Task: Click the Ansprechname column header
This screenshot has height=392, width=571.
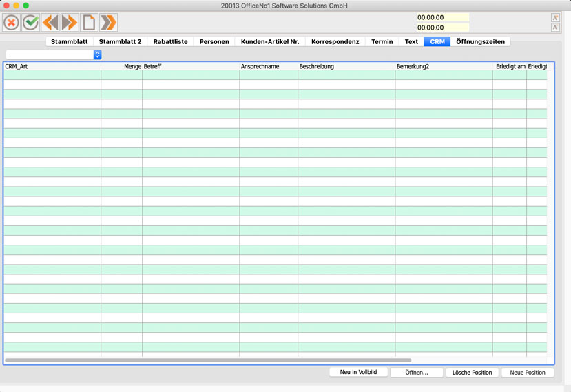Action: (269, 66)
